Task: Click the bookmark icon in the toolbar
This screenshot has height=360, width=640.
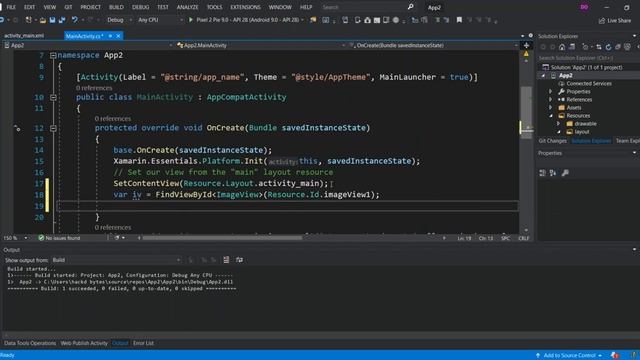Action: [x=459, y=20]
